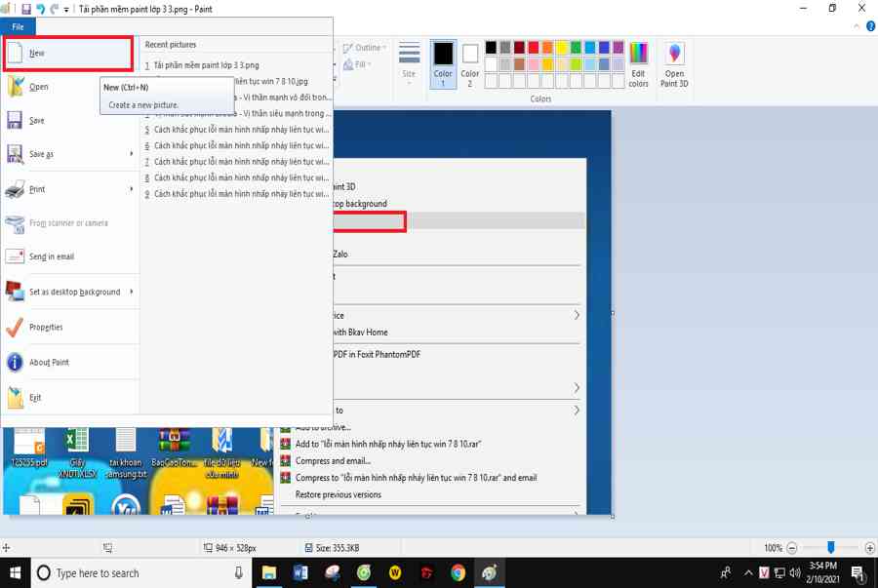Pick the red color in palette
Screen dimensions: 878x588
[x=534, y=48]
